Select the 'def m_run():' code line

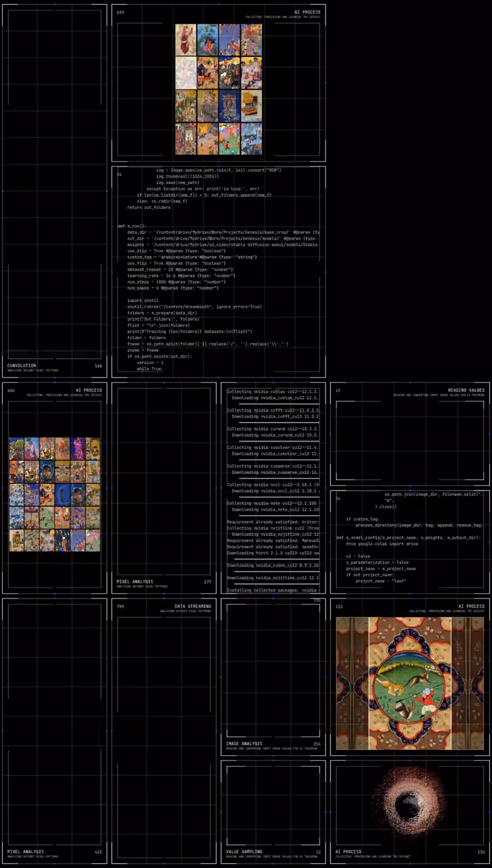132,226
